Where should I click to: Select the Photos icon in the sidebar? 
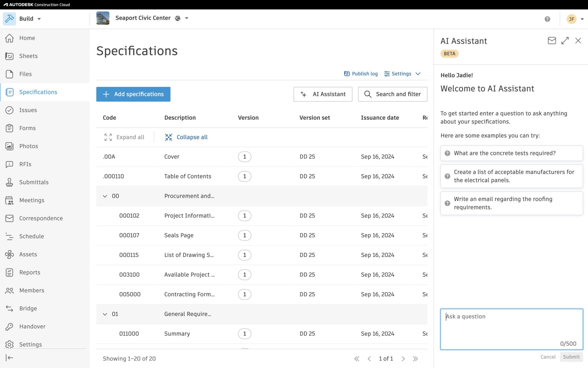tap(9, 146)
